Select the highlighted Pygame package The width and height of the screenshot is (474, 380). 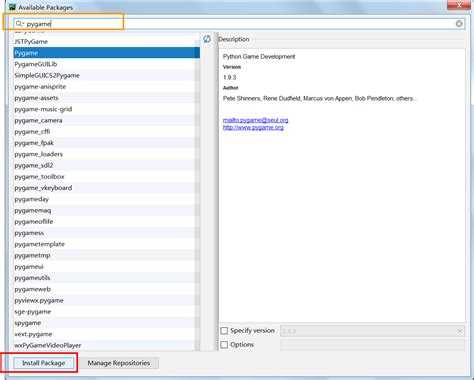click(107, 53)
